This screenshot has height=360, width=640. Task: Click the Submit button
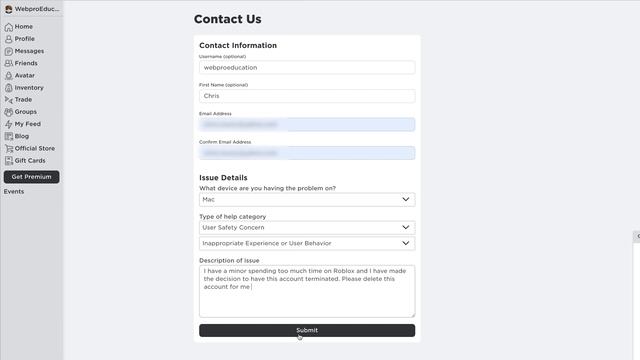[307, 330]
